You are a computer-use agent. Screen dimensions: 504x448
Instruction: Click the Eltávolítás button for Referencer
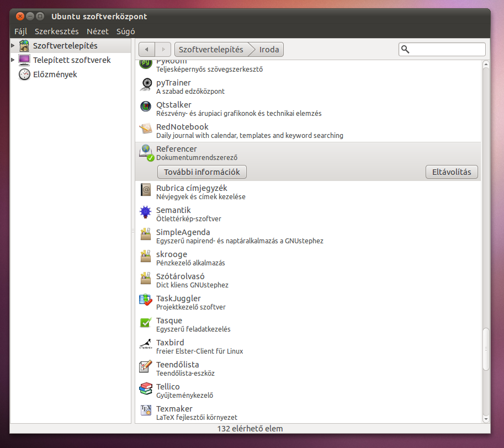point(452,172)
